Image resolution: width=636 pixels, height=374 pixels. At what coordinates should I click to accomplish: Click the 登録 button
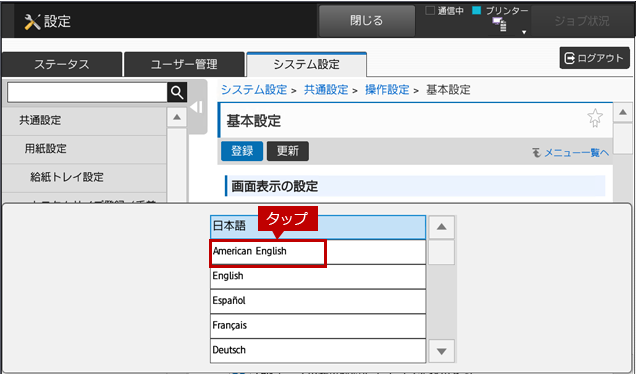242,151
